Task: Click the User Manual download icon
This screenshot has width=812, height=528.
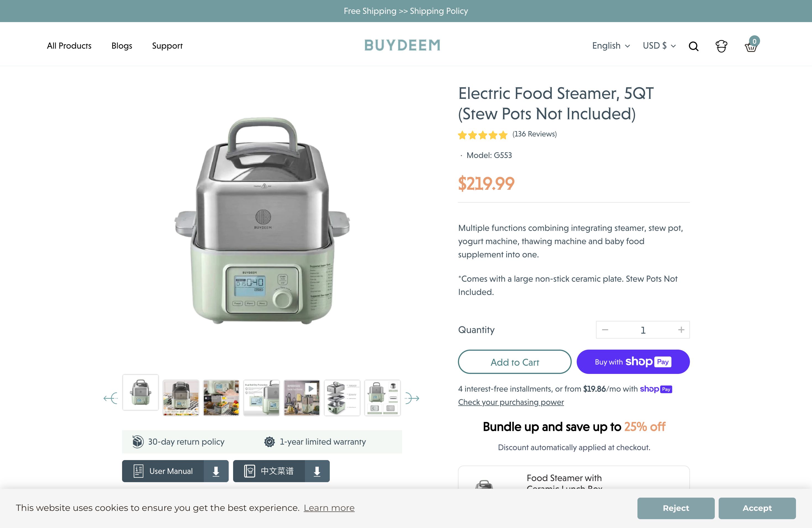Action: (x=216, y=471)
